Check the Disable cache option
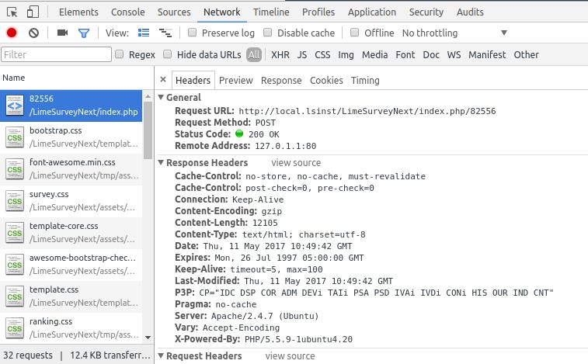588x364 pixels. (x=268, y=33)
